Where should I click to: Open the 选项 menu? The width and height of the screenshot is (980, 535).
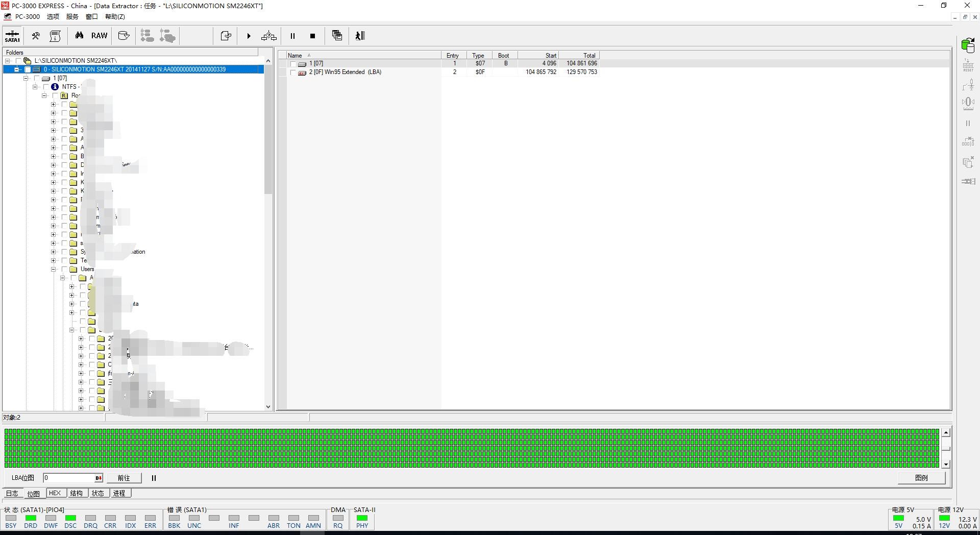tap(53, 16)
